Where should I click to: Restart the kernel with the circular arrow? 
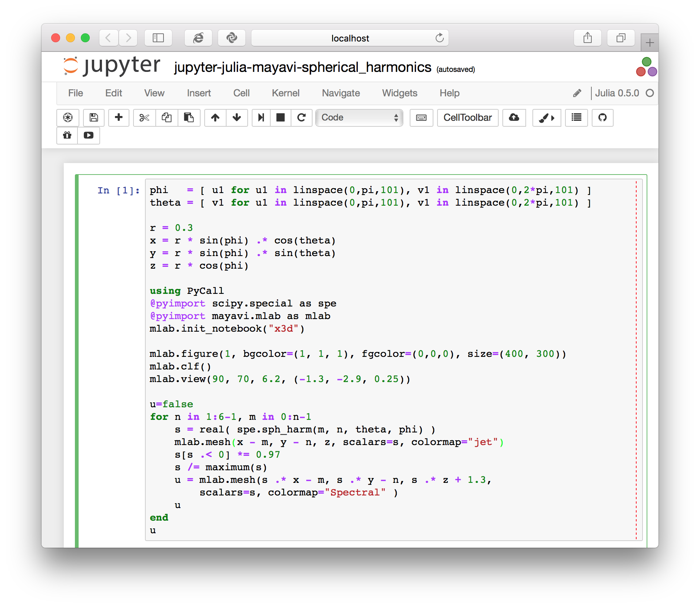301,117
